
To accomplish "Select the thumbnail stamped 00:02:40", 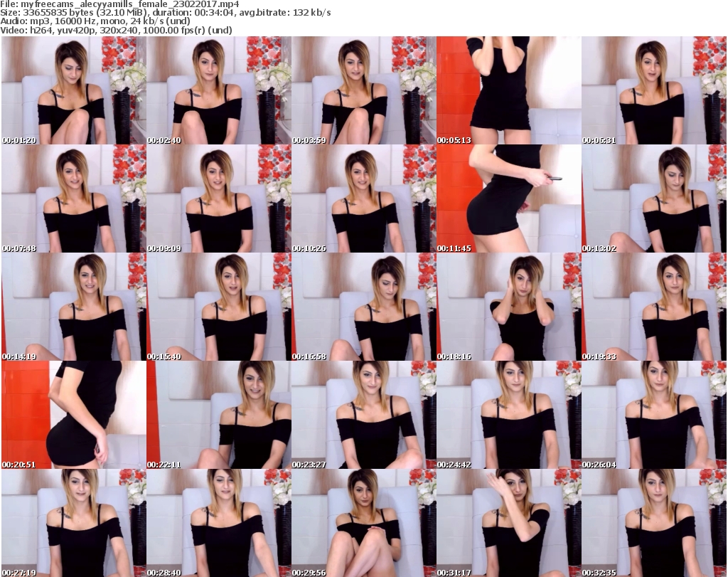I will 219,90.
